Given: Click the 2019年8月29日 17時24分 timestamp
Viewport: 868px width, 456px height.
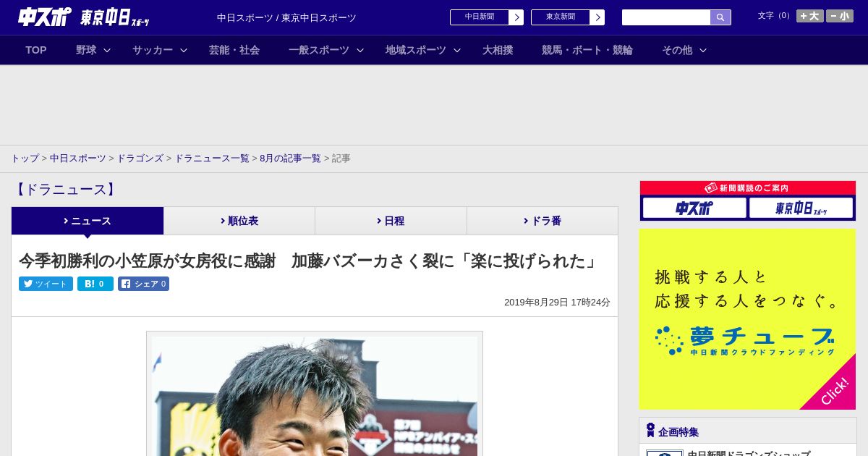Looking at the screenshot, I should (x=557, y=303).
